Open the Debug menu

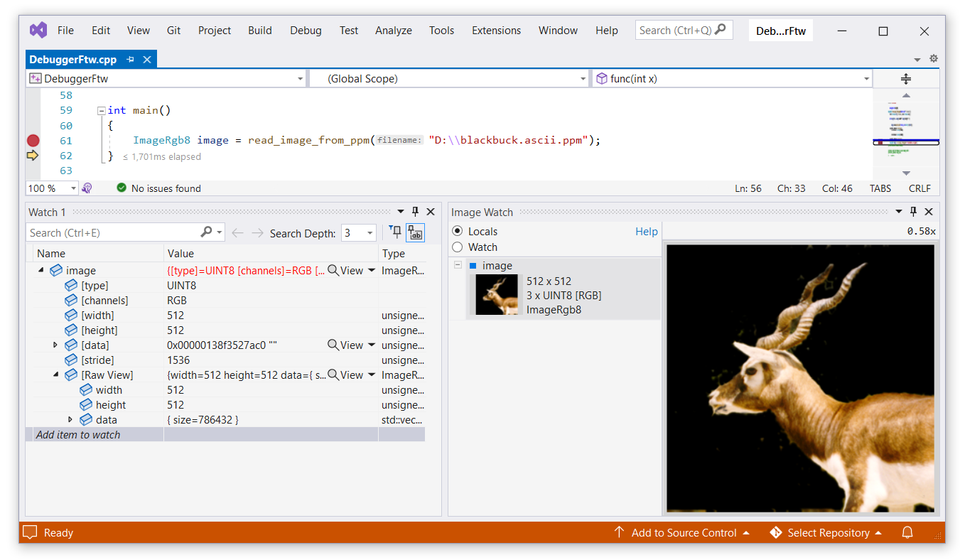(305, 30)
